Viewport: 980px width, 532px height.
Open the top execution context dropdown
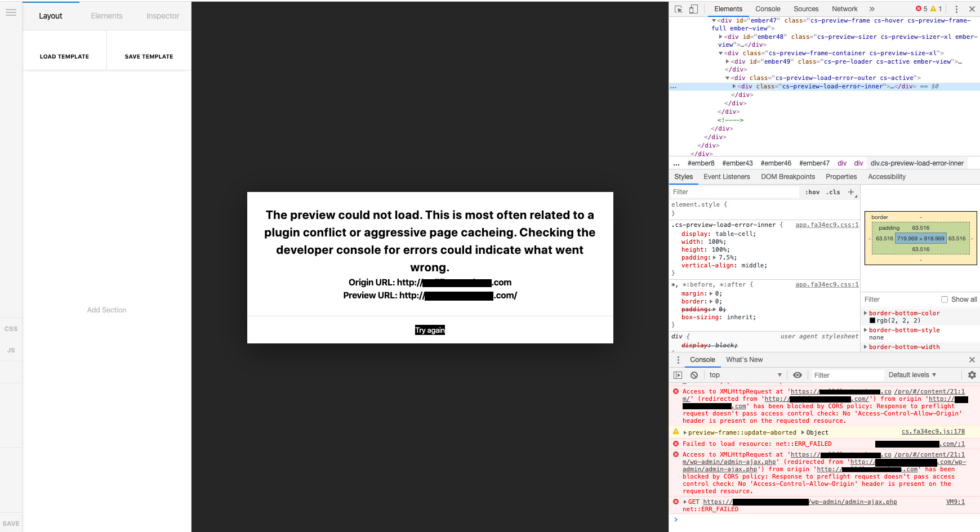click(745, 375)
